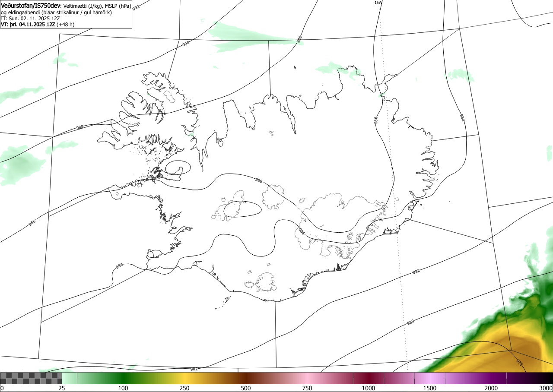The height and width of the screenshot is (392, 553).
Task: Click the 984 label southwest of Reykjanes
Action: tap(119, 266)
